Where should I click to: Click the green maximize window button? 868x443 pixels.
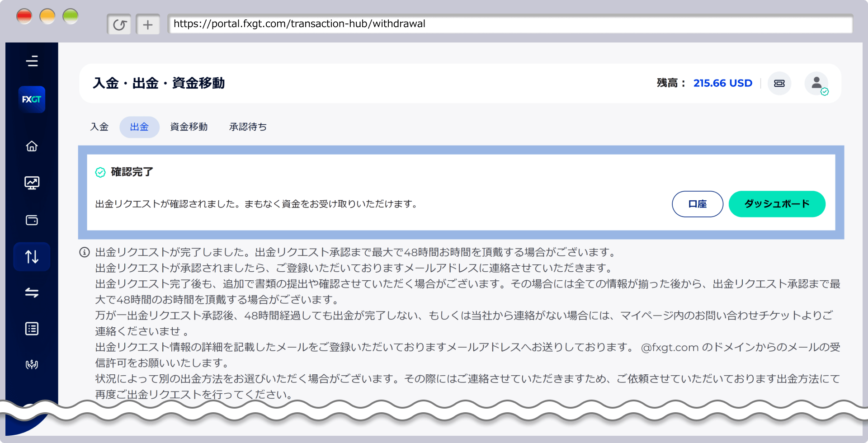tap(71, 16)
